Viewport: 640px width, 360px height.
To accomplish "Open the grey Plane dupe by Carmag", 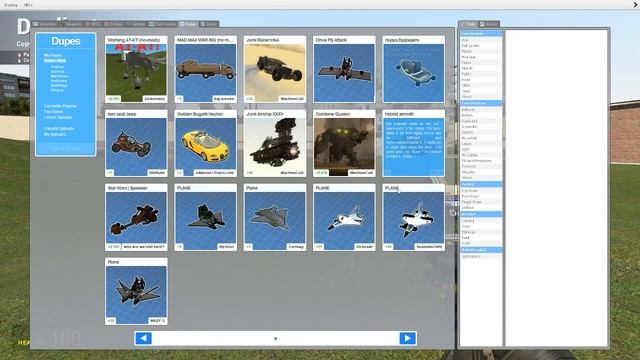I will click(275, 217).
